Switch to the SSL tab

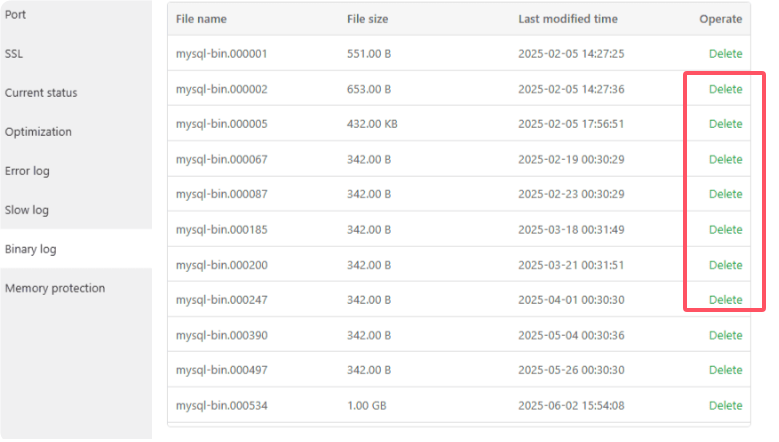tap(14, 54)
